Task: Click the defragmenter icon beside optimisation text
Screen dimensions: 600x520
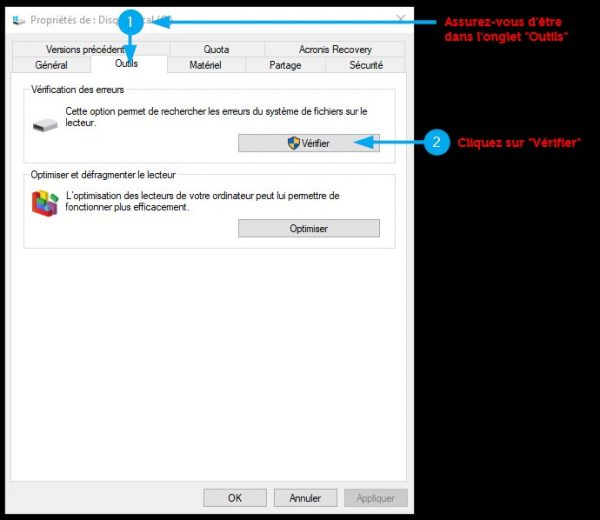Action: click(45, 203)
